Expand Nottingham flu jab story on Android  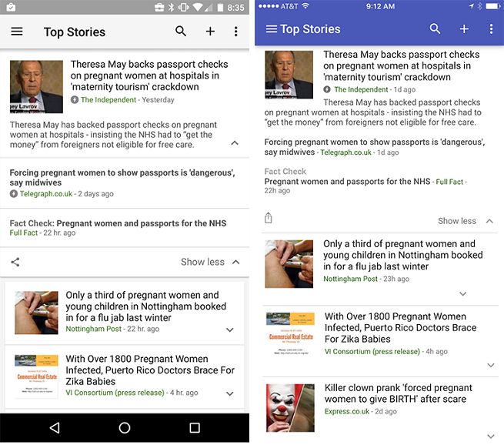pyautogui.click(x=230, y=330)
